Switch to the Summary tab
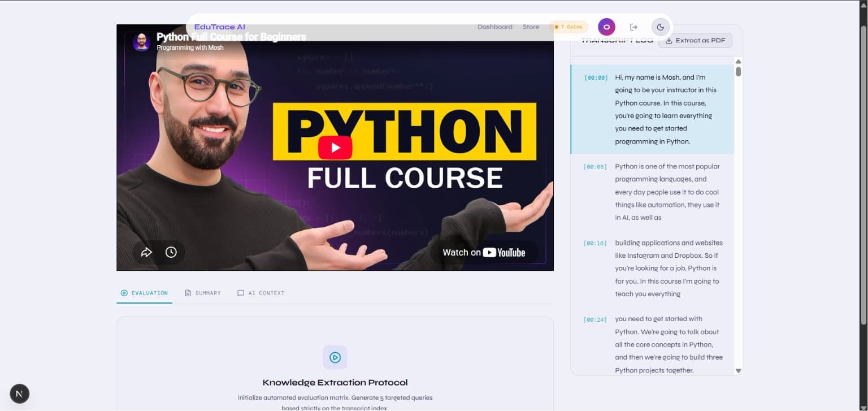 coord(203,293)
